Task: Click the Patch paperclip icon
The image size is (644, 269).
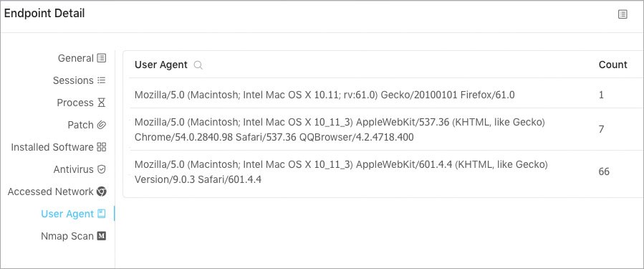Action: tap(102, 125)
